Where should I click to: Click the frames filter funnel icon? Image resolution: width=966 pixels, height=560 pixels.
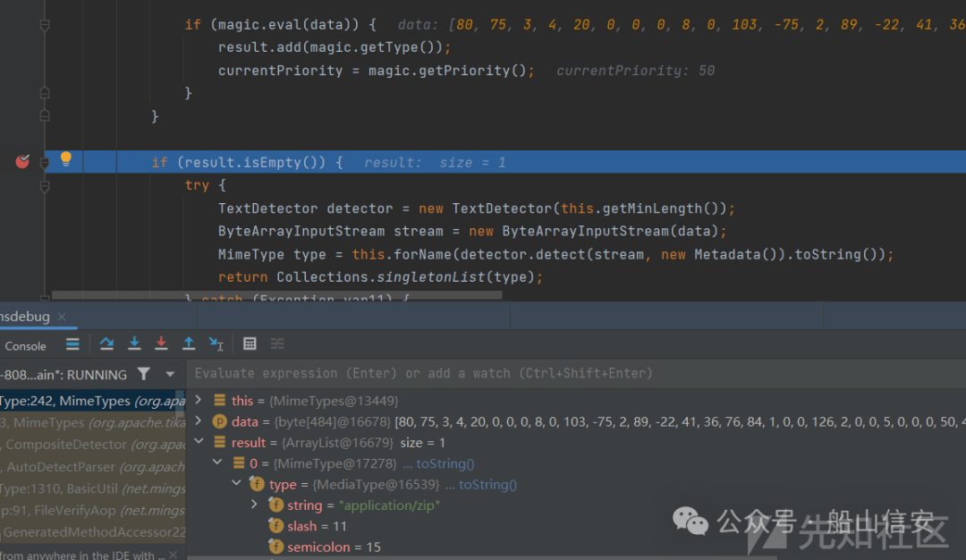[143, 374]
